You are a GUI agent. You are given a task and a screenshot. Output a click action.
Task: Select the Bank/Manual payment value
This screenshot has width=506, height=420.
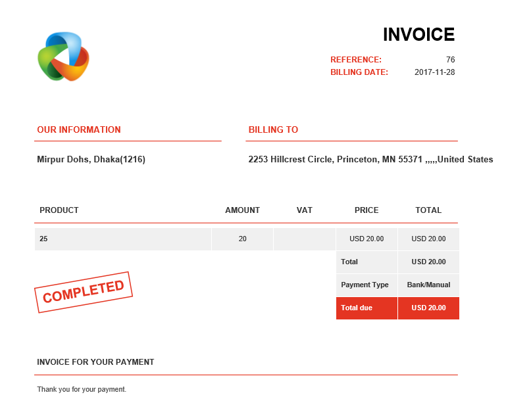point(428,285)
